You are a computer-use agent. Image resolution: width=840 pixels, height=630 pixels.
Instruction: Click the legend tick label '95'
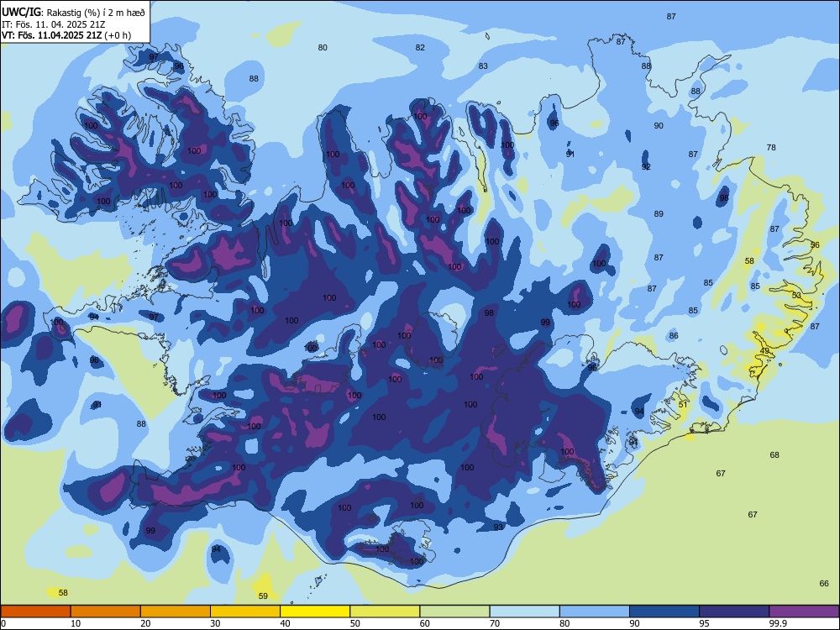pos(705,623)
